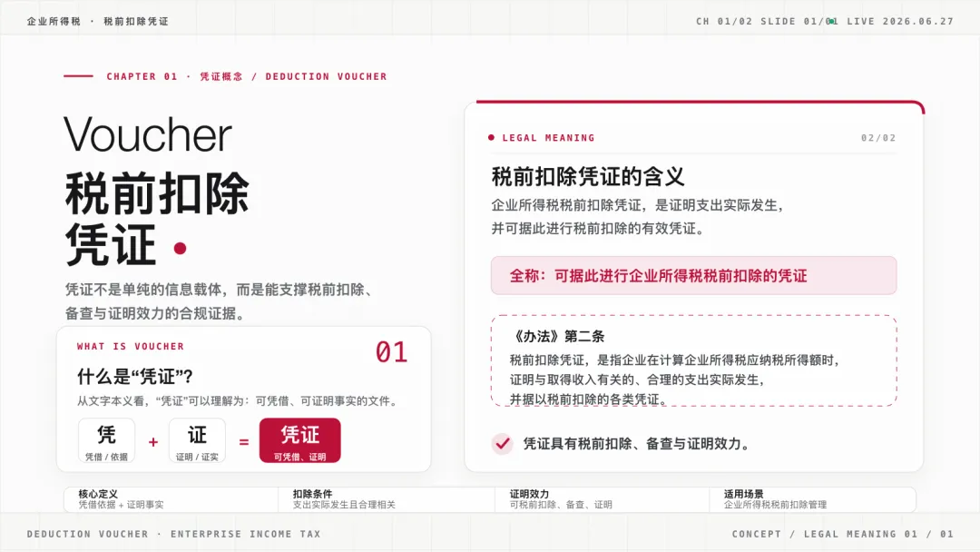Click the red 凭证 result tile

point(300,440)
